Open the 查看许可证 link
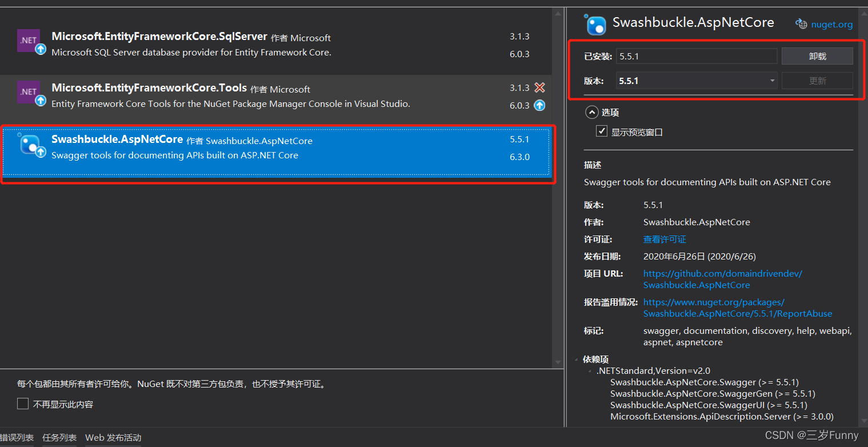Screen dimensions: 868x447 pyautogui.click(x=665, y=239)
